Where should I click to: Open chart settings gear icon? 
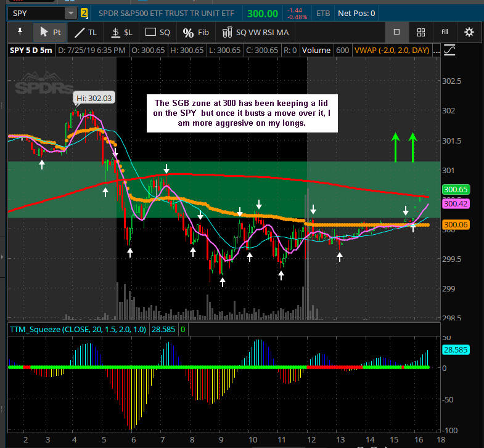(469, 32)
